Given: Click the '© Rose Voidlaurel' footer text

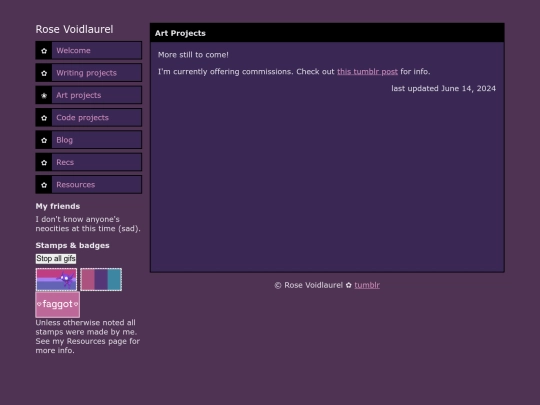Looking at the screenshot, I should click(x=309, y=285).
